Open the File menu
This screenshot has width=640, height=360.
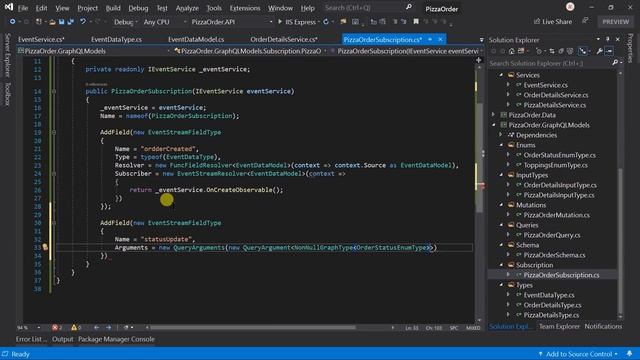click(23, 8)
